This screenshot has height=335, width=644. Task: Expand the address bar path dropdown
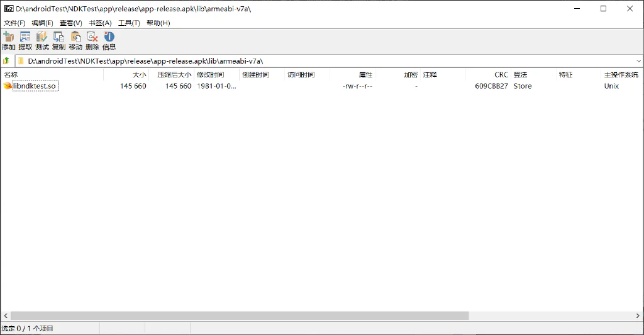click(x=638, y=61)
